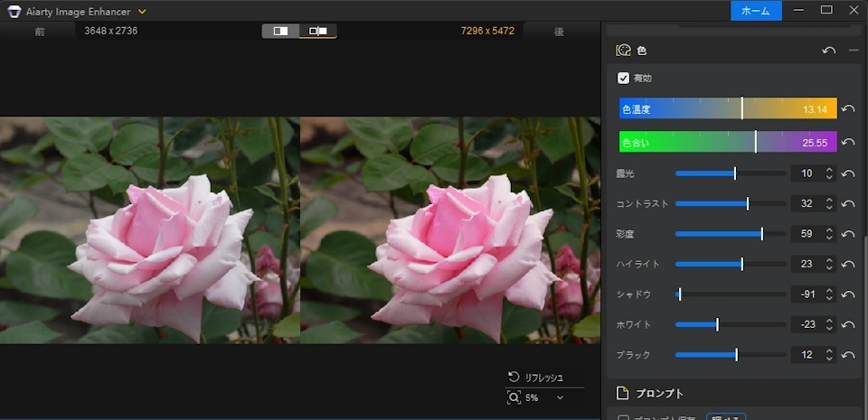Click the コントラスト value field showing 32
Viewport: 868px width, 420px height.
[807, 204]
